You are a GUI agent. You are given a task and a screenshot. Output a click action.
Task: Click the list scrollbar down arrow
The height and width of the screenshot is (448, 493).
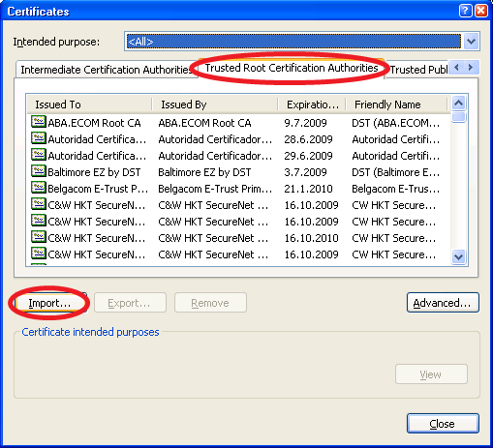(459, 257)
